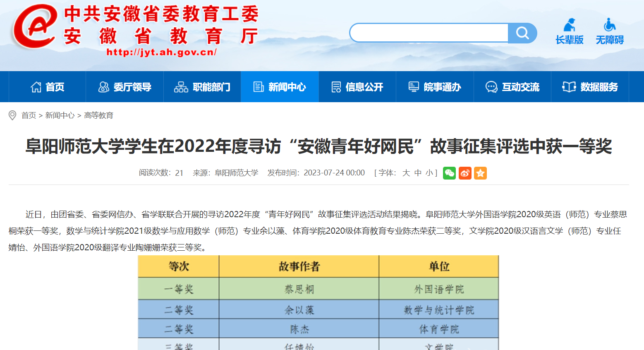Open the 首页 navigation menu item
Viewport: 644px width, 350px height.
[48, 87]
